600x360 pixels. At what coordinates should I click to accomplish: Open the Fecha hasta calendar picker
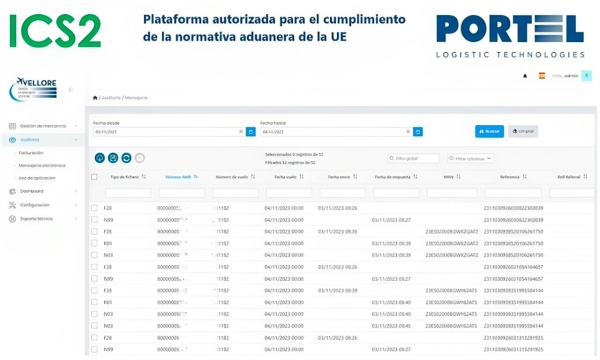pos(418,132)
